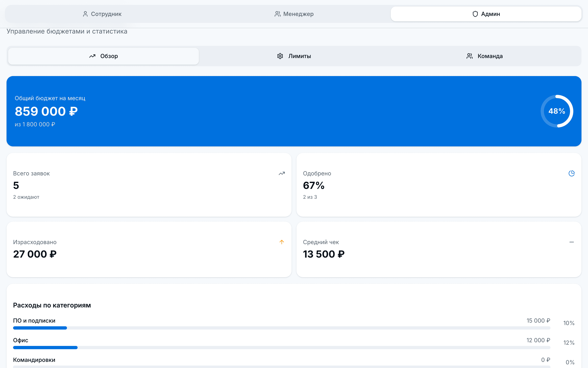Click the 12% value for Офис
588x368 pixels.
(x=569, y=343)
